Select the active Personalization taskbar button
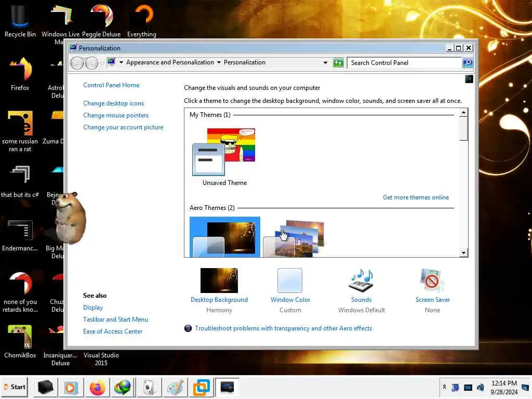This screenshot has height=399, width=532. [227, 387]
